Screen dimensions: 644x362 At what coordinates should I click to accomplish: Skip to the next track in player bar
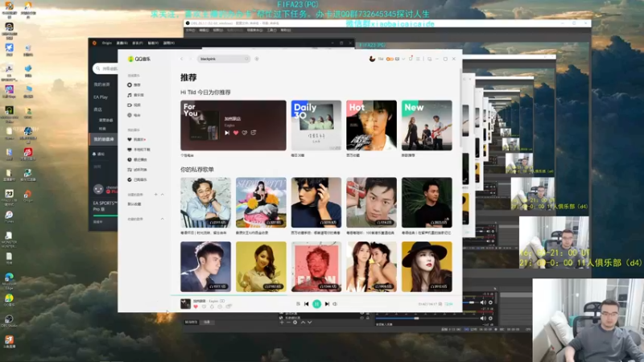(x=327, y=304)
